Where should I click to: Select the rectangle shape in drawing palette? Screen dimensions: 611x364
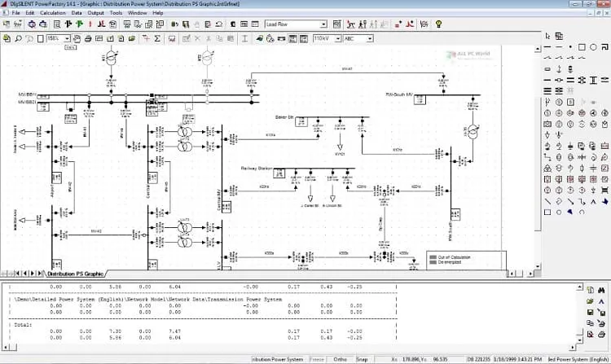(x=582, y=47)
